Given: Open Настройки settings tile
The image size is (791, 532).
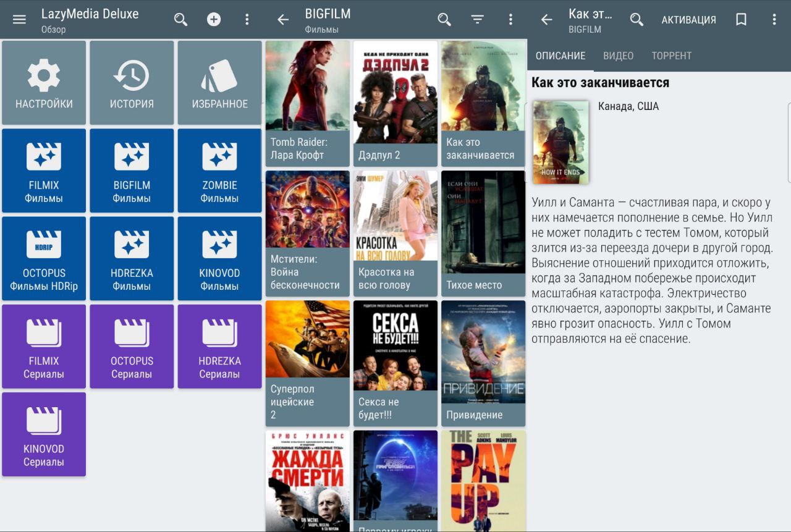Looking at the screenshot, I should tap(44, 83).
